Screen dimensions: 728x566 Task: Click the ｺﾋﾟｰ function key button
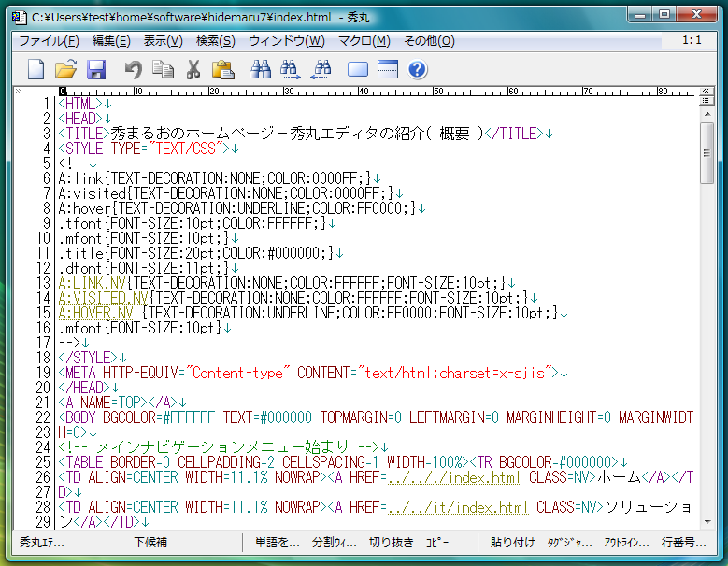pyautogui.click(x=436, y=542)
